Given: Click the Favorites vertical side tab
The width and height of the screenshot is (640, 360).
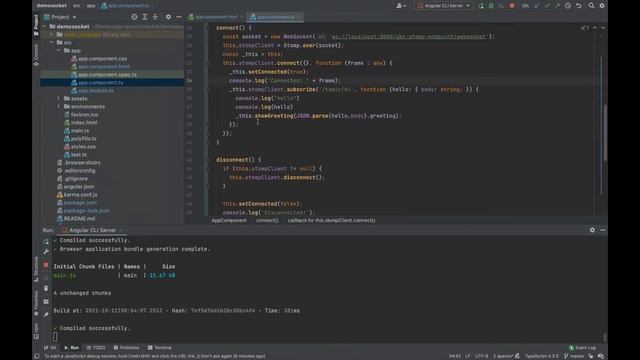Looking at the screenshot, I should tap(36, 303).
